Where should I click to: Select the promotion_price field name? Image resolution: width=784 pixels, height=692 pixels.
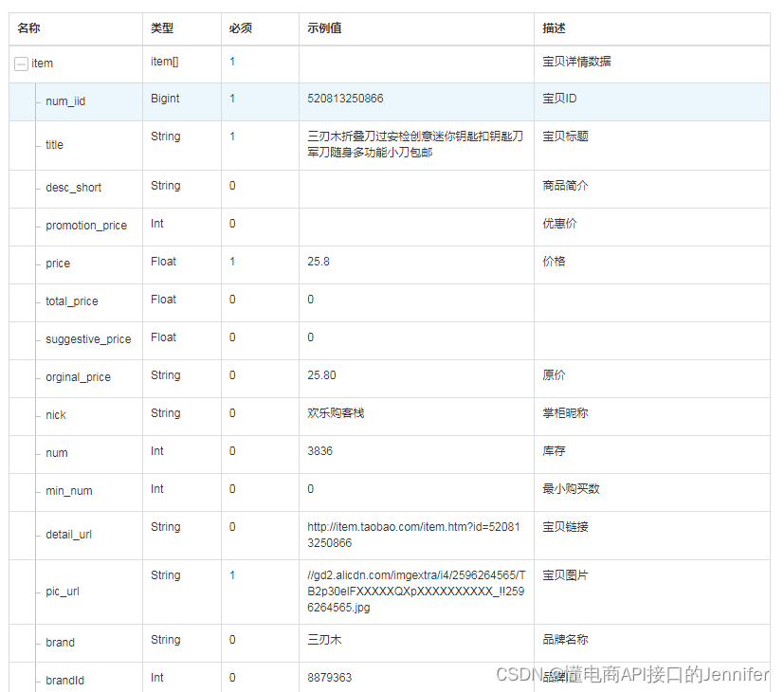86,226
